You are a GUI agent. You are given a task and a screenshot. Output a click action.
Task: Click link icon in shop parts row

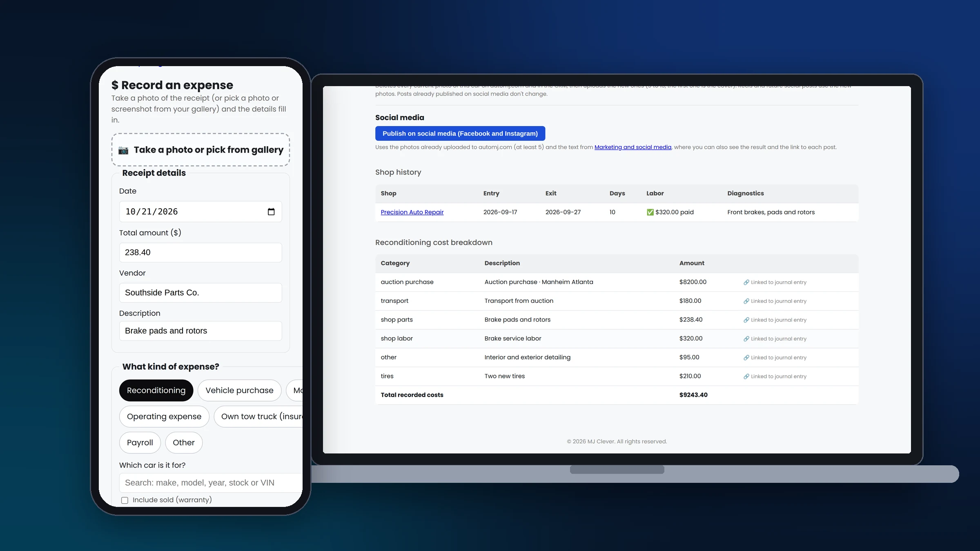click(746, 320)
